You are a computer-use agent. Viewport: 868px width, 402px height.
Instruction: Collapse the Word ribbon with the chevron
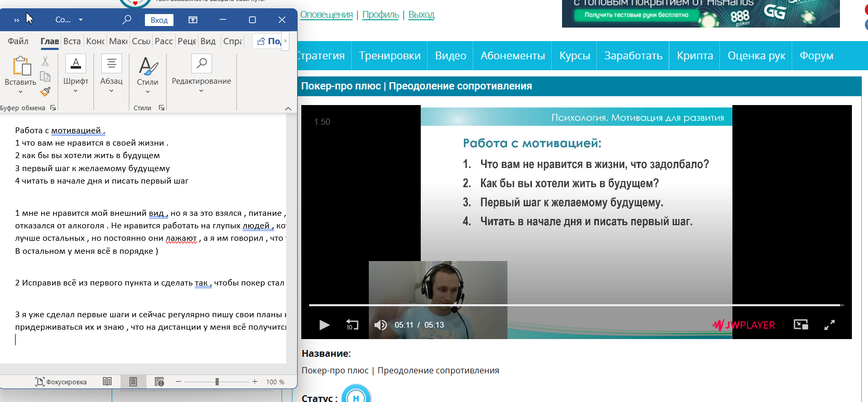[288, 108]
